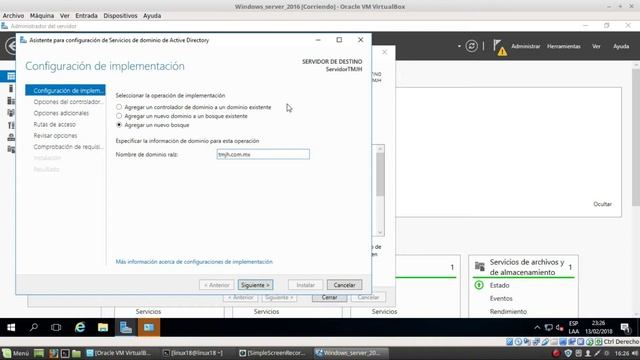640x360 pixels.
Task: Click host tray red recording icon
Action: pyautogui.click(x=556, y=353)
